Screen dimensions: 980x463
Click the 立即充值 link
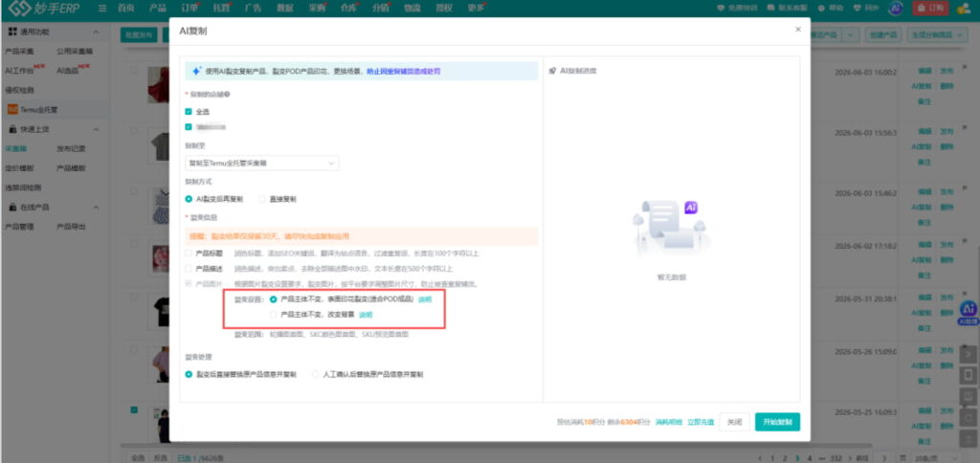click(700, 423)
